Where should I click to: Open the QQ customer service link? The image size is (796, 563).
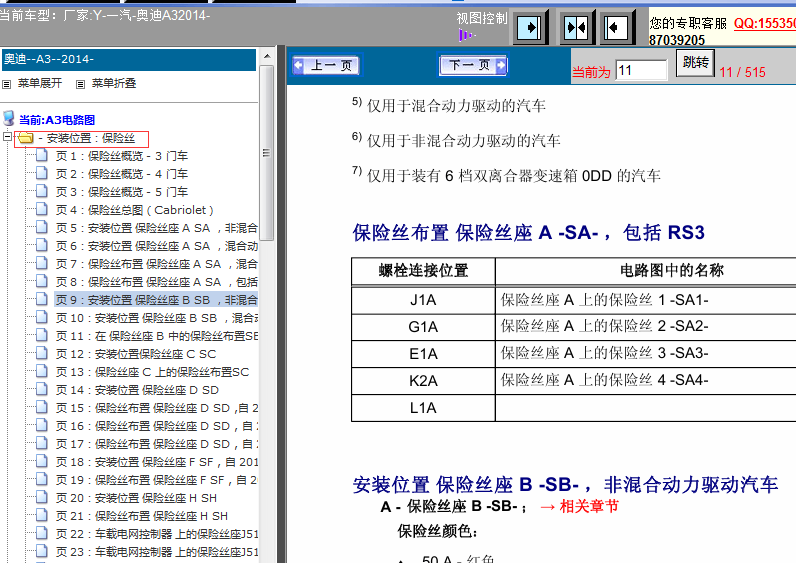click(x=765, y=23)
